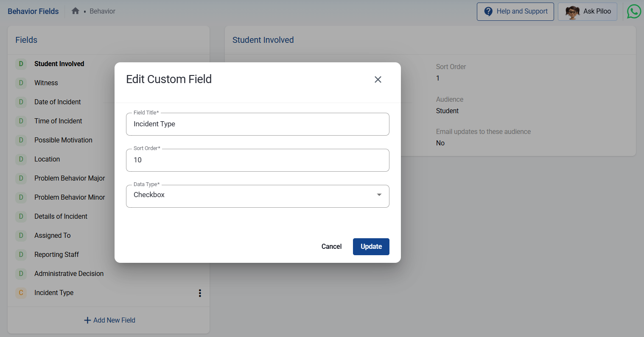Click the D badge beside Witness
This screenshot has height=337, width=644.
coord(21,83)
